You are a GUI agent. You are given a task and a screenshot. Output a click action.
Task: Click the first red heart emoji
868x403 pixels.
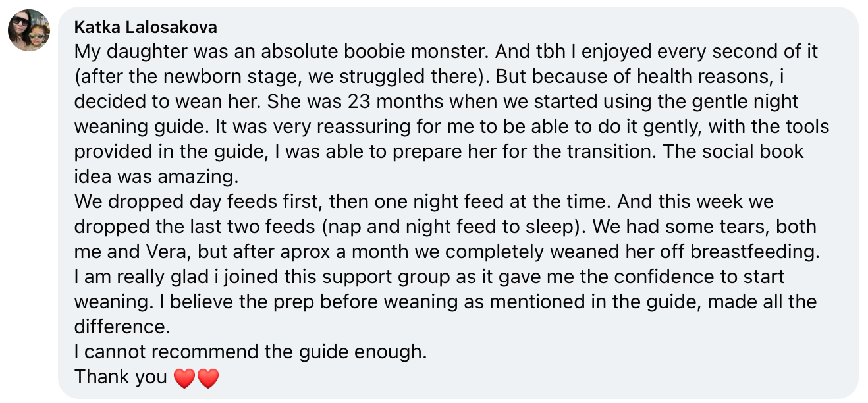pos(184,378)
